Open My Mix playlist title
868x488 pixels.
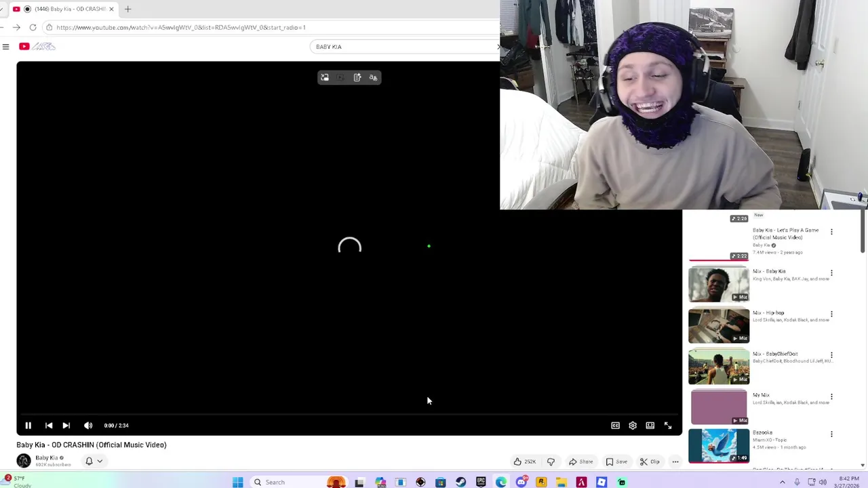[x=761, y=395]
